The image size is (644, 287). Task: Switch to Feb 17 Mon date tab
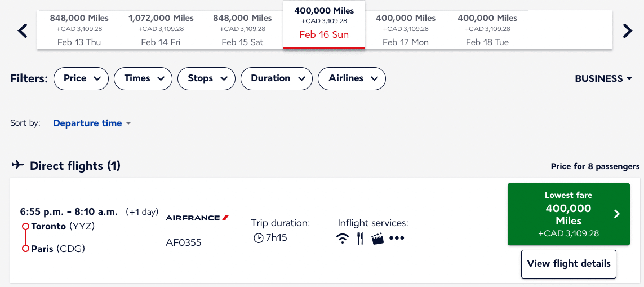coord(406,30)
